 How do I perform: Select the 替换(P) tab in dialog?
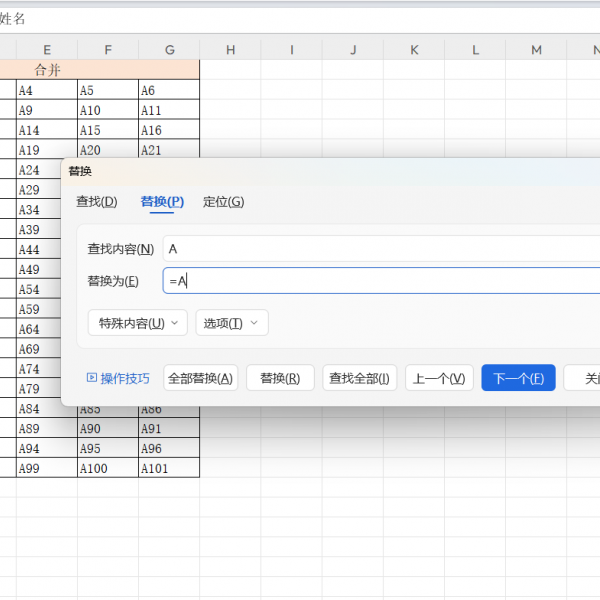[162, 202]
